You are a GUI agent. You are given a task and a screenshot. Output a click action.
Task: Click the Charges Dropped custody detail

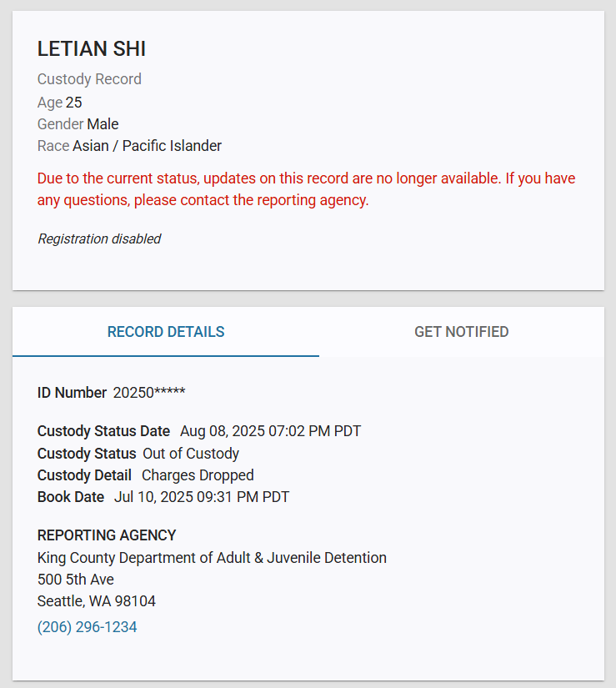[x=198, y=475]
